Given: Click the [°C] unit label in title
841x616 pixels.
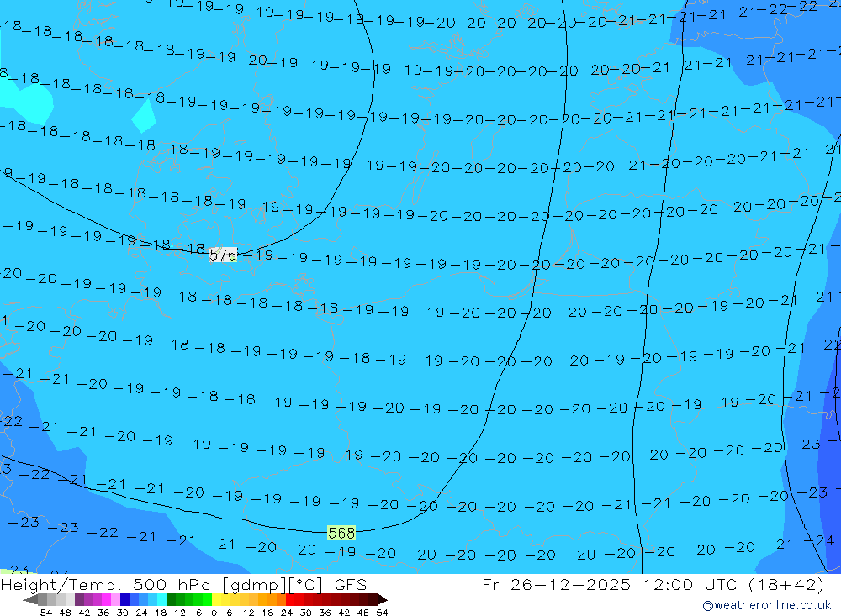Looking at the screenshot, I should (304, 585).
